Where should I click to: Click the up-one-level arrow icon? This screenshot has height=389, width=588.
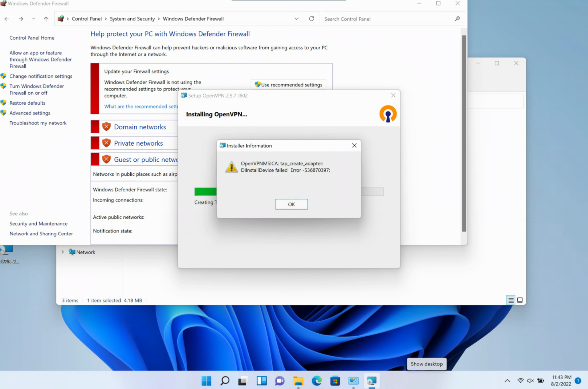(46, 19)
